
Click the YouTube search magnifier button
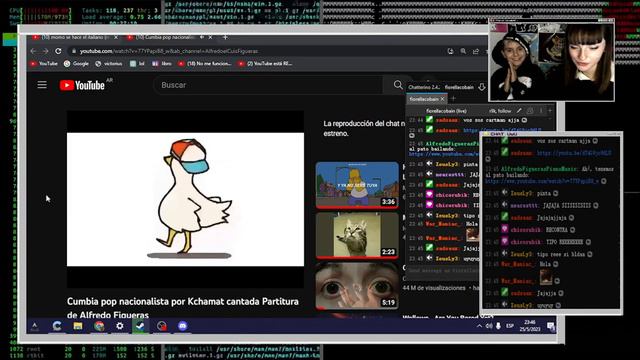tap(398, 85)
